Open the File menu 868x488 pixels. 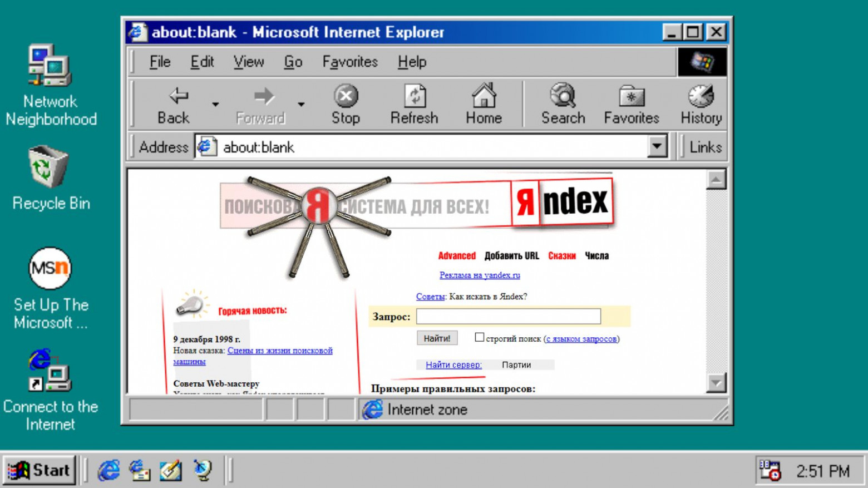point(160,62)
